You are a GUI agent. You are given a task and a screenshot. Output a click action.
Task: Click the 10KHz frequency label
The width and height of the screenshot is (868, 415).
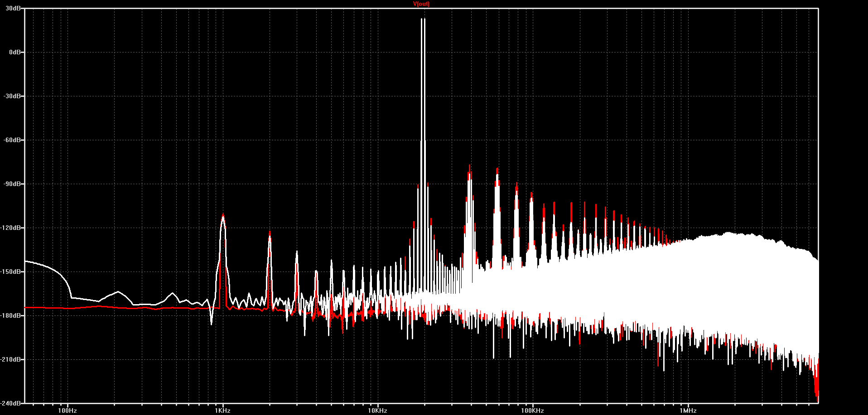377,411
